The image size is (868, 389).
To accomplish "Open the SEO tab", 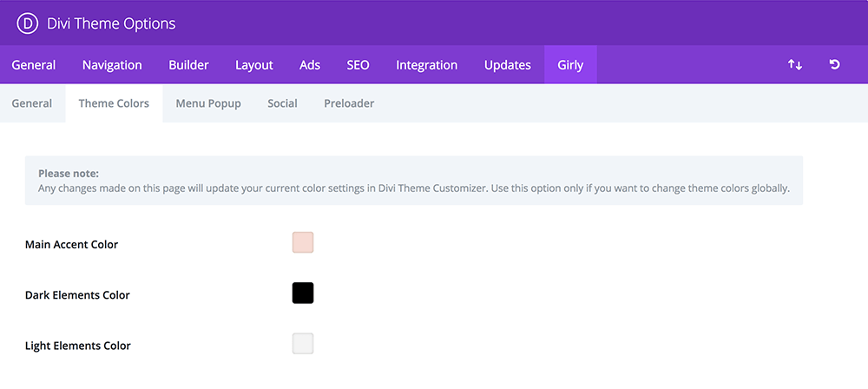I will (x=358, y=65).
